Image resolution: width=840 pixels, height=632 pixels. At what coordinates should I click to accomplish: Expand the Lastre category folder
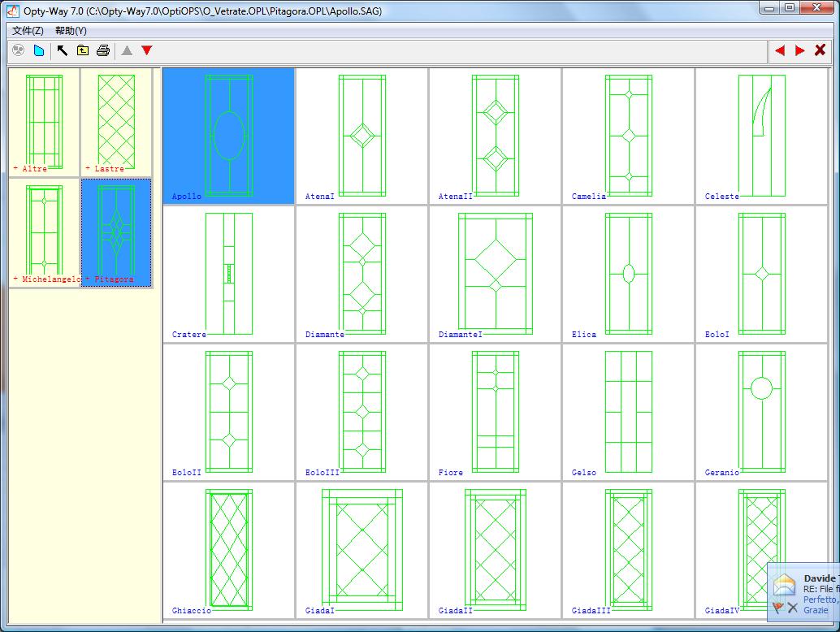[x=116, y=122]
